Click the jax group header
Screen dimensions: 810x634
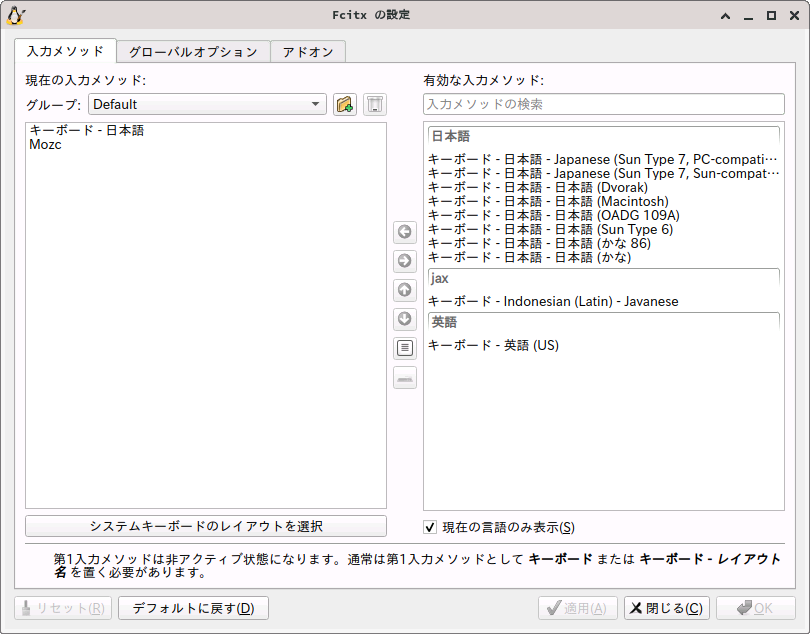[x=603, y=279]
